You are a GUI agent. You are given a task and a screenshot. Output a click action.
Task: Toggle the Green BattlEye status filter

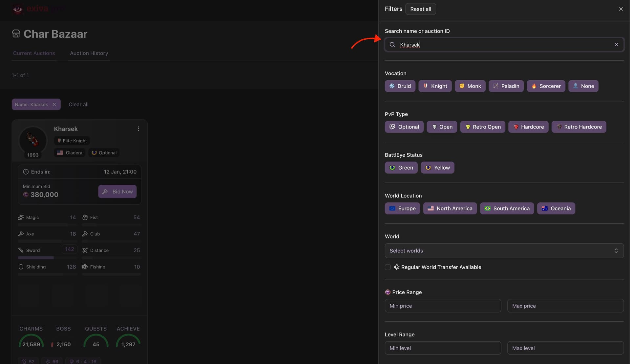click(401, 168)
